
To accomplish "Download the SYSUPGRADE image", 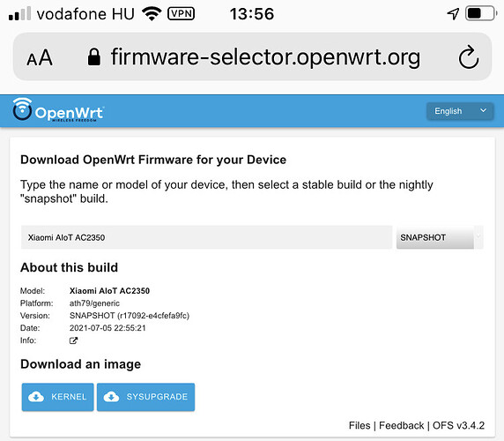I will pyautogui.click(x=146, y=397).
